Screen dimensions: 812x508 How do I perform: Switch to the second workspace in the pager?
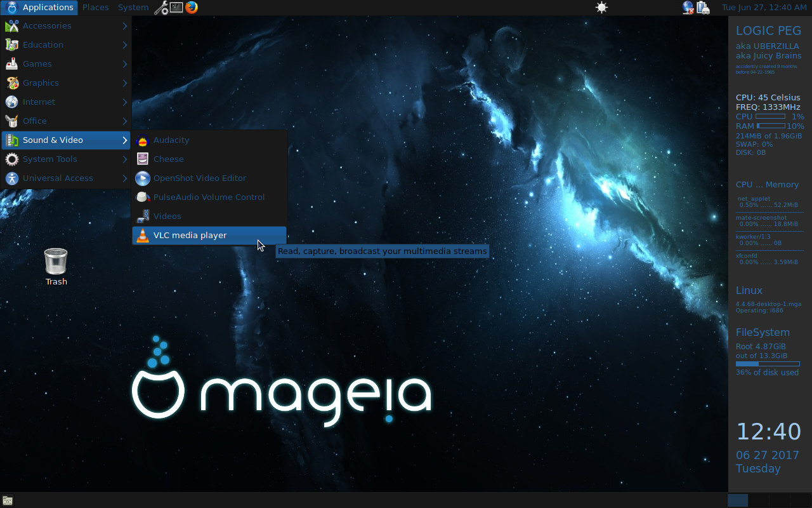click(758, 500)
